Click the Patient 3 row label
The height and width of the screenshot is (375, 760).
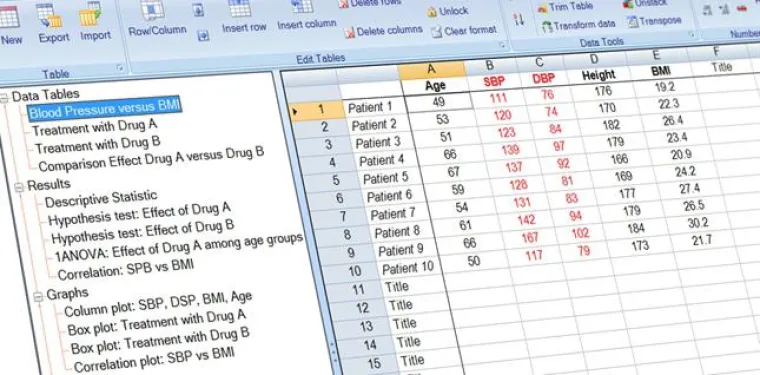click(x=379, y=142)
